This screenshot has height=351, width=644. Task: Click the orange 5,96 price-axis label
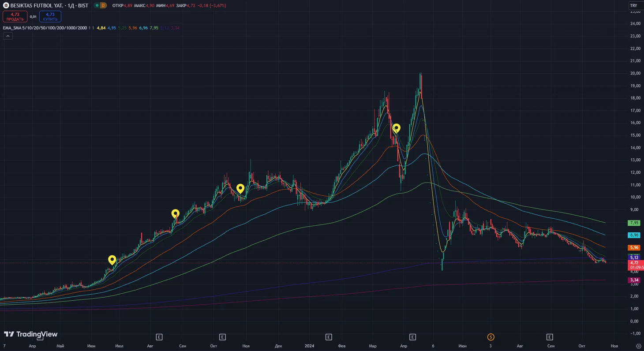point(633,247)
